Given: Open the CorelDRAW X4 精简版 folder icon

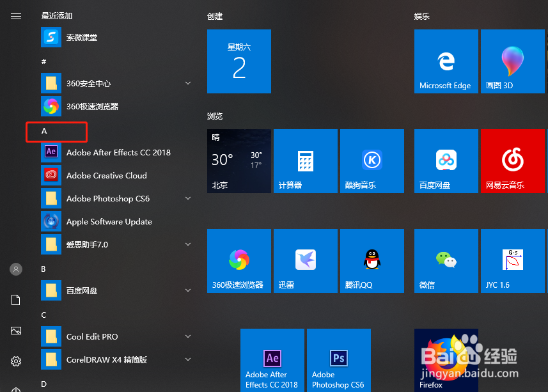Looking at the screenshot, I should pos(51,359).
